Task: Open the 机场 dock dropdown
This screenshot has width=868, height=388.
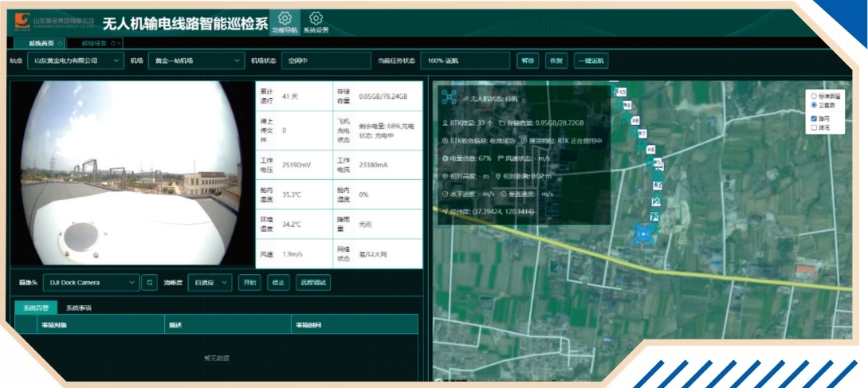Action: (x=196, y=61)
